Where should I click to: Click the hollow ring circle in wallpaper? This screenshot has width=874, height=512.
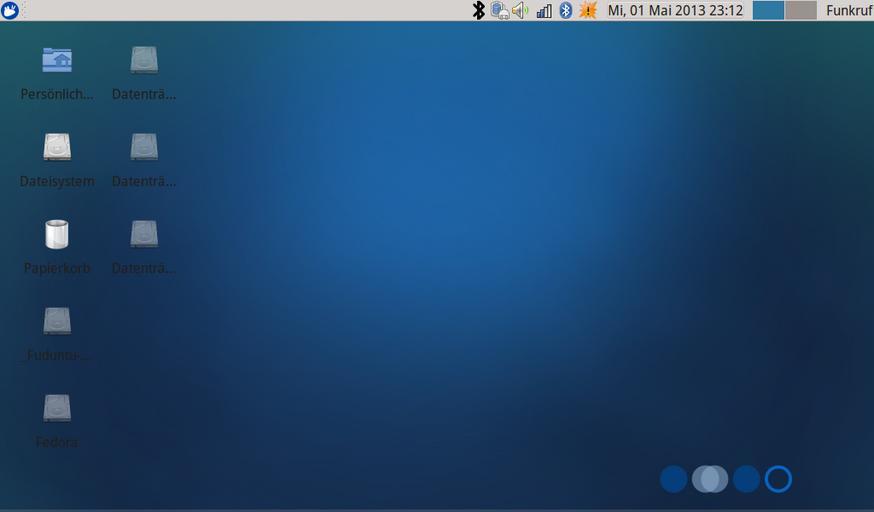point(778,479)
